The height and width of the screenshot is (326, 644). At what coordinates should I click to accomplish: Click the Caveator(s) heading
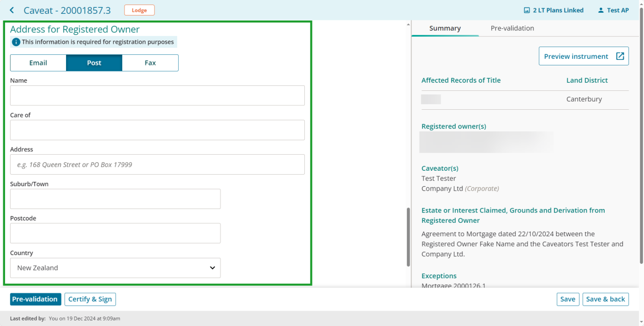tap(440, 168)
